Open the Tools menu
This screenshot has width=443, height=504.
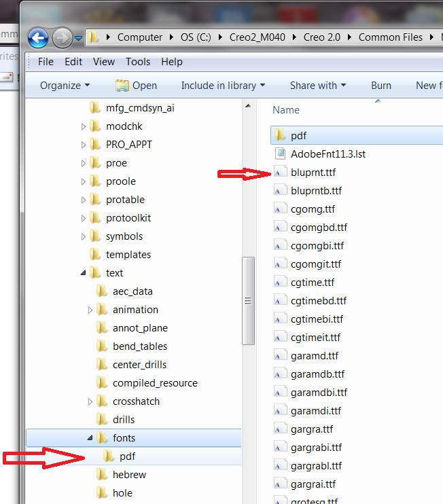pos(138,62)
